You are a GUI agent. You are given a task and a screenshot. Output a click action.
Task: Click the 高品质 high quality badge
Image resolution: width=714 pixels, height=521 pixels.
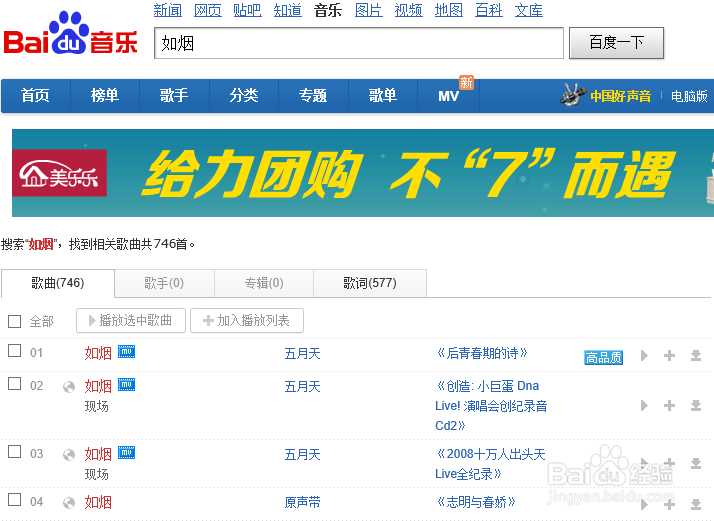pyautogui.click(x=603, y=358)
